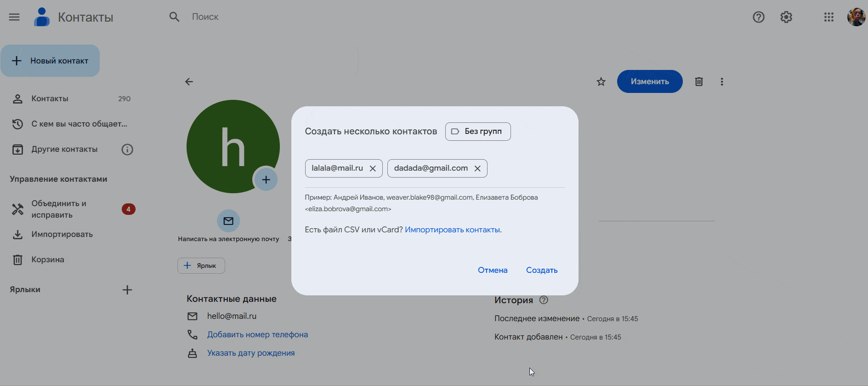Open the account profile avatar
This screenshot has height=386, width=868.
click(x=856, y=17)
